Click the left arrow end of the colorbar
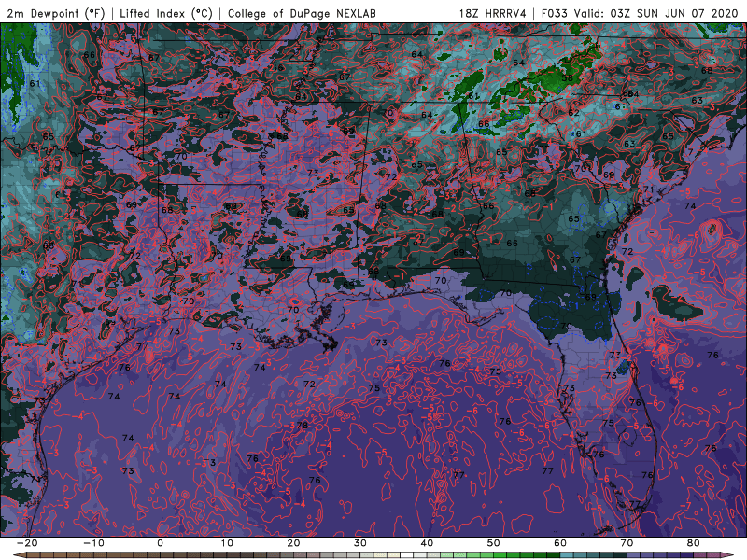Screen dimensions: 747x560 [x=19, y=555]
